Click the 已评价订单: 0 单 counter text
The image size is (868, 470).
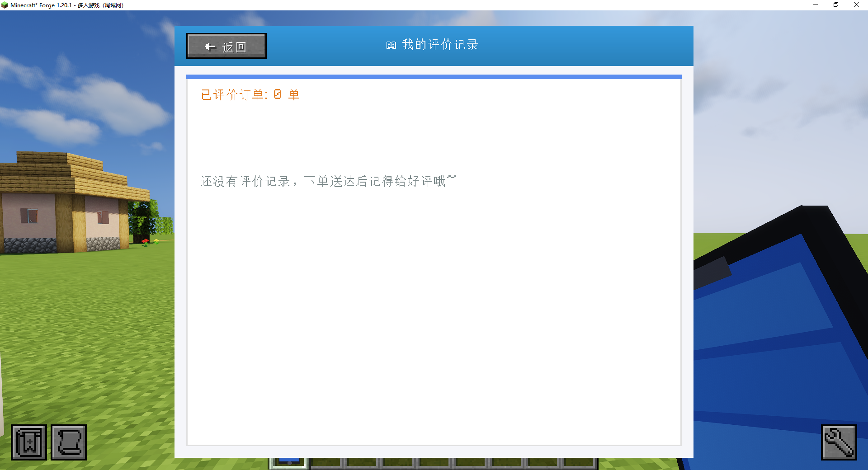(x=250, y=94)
